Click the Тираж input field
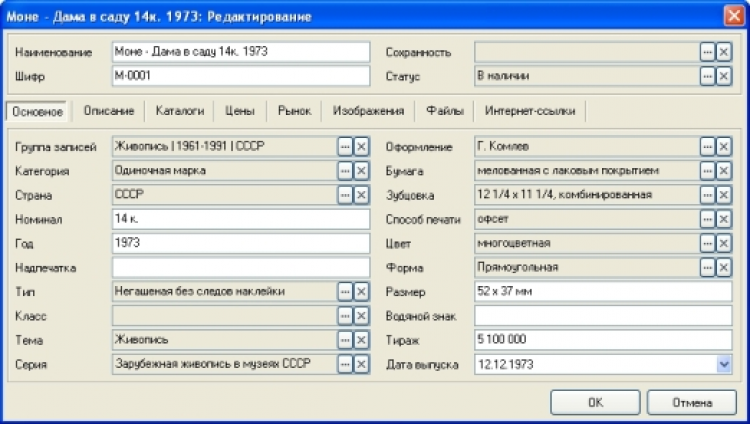Screen dimensions: 750x424 coord(603,340)
